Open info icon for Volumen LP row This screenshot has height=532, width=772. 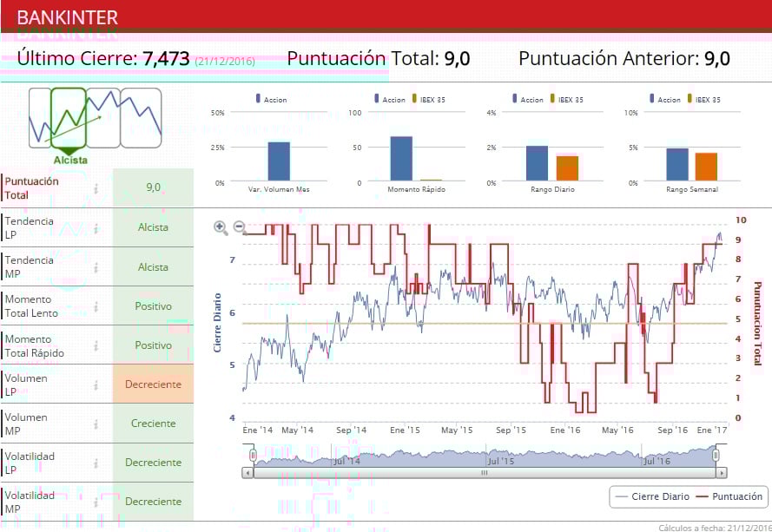[x=96, y=384]
